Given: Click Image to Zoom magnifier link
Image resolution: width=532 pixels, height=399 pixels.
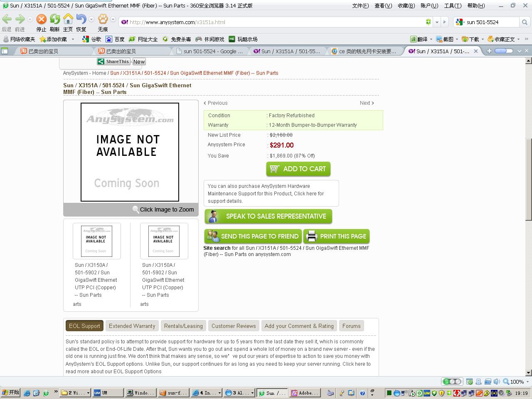Looking at the screenshot, I should pos(163,209).
